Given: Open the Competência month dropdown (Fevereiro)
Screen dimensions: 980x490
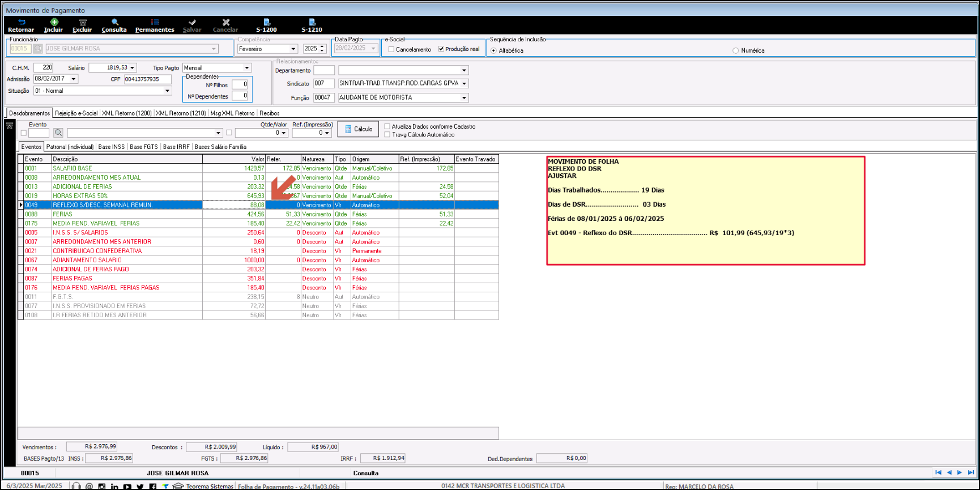Looking at the screenshot, I should click(293, 49).
